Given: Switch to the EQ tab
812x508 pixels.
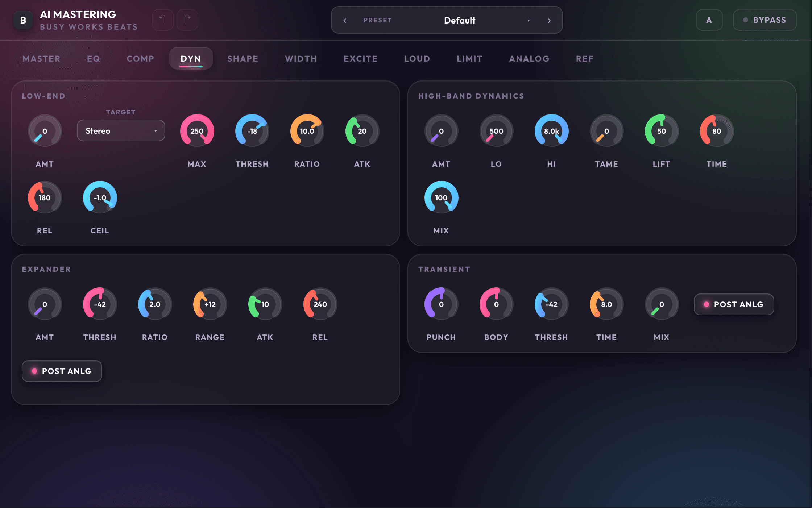Looking at the screenshot, I should tap(94, 59).
